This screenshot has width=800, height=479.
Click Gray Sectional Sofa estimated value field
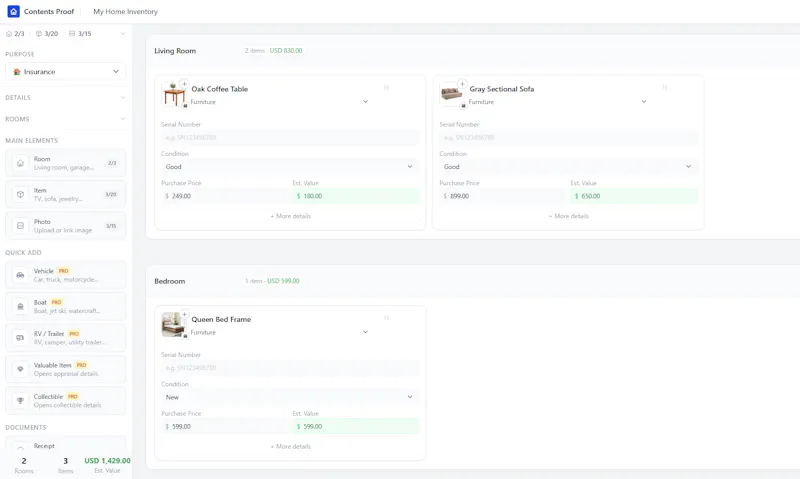pyautogui.click(x=634, y=196)
